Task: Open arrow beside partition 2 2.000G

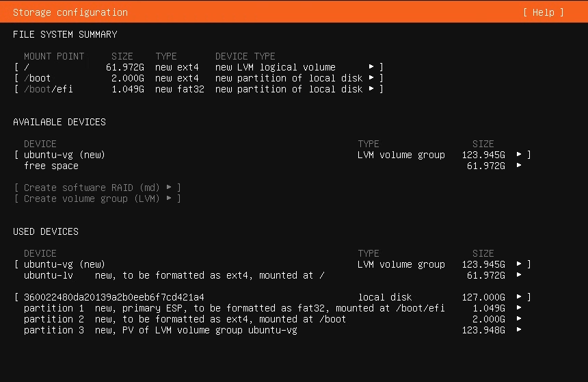Action: (519, 318)
